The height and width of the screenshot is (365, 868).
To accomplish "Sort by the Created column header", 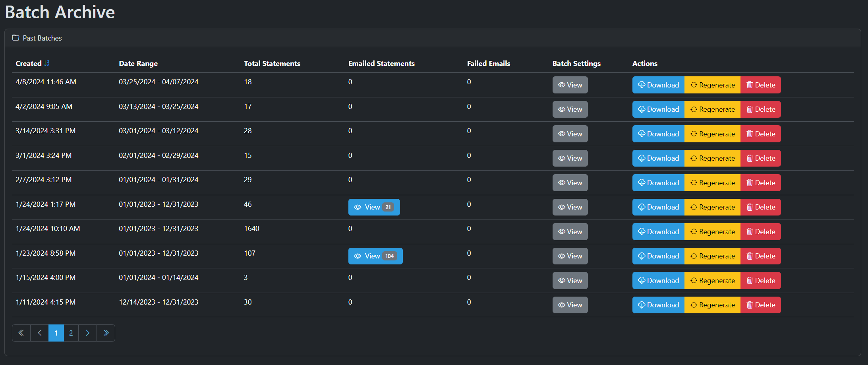I will pos(29,64).
